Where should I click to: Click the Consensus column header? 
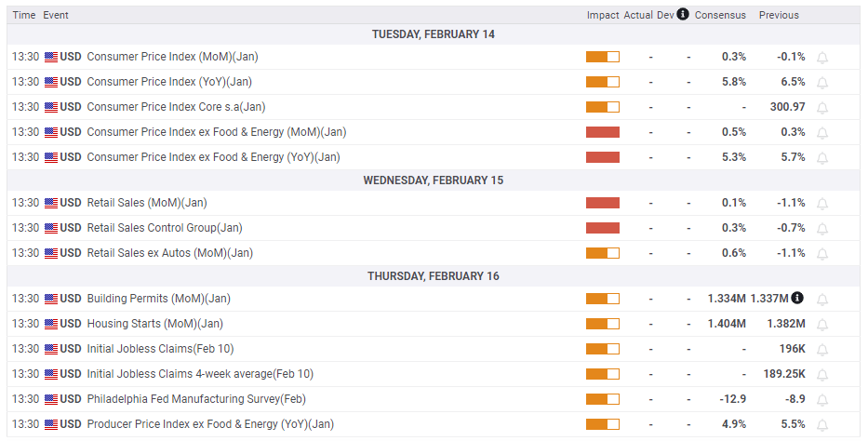pyautogui.click(x=720, y=15)
